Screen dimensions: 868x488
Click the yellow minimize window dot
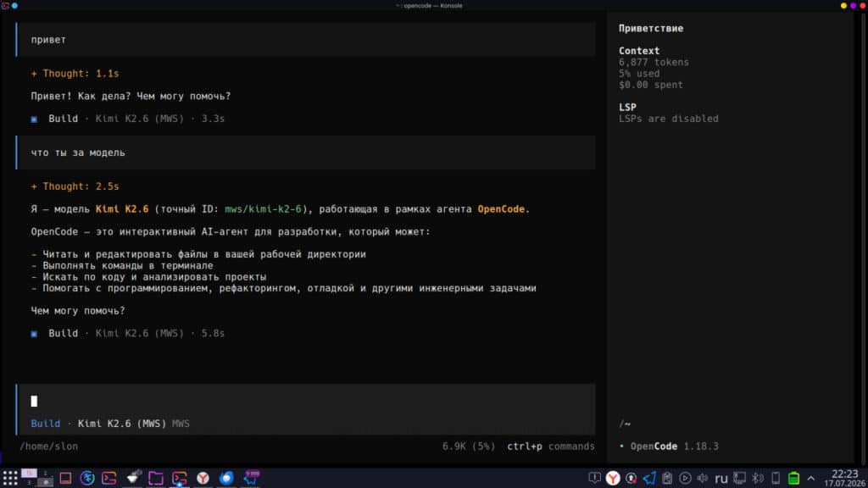(843, 6)
